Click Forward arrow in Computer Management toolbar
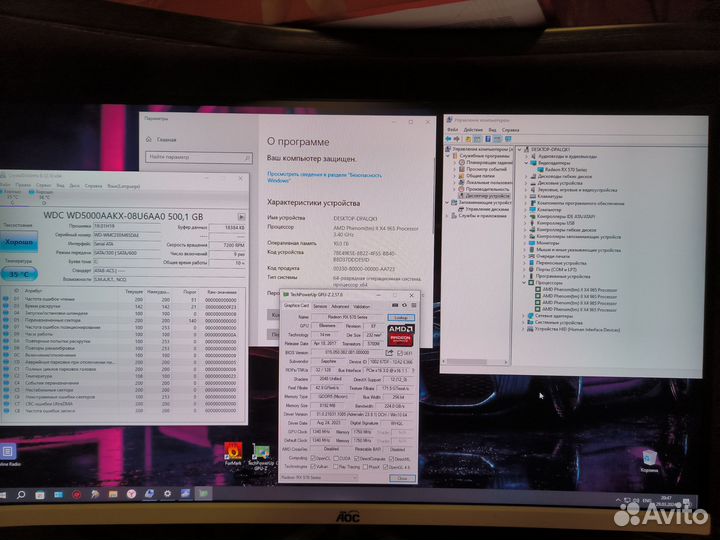 point(457,139)
